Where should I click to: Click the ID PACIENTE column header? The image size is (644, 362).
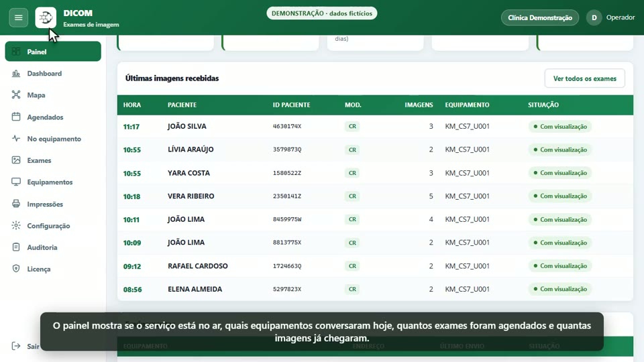coord(291,105)
